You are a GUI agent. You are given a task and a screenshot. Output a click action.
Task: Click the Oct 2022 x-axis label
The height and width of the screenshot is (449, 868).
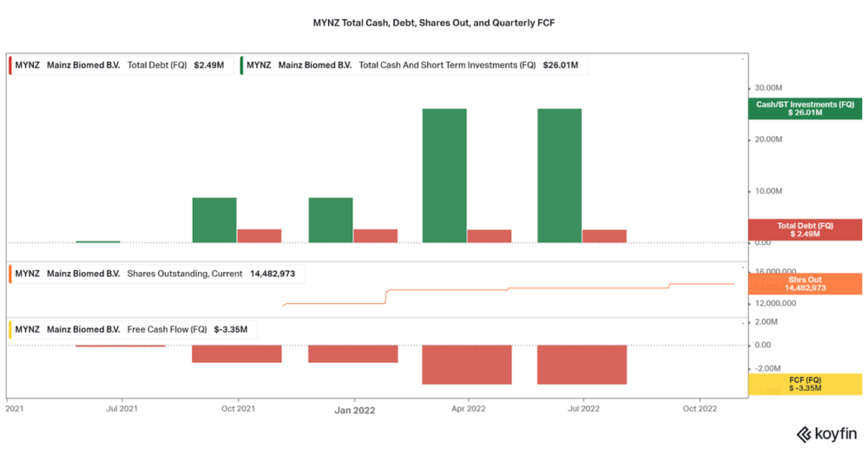[700, 410]
